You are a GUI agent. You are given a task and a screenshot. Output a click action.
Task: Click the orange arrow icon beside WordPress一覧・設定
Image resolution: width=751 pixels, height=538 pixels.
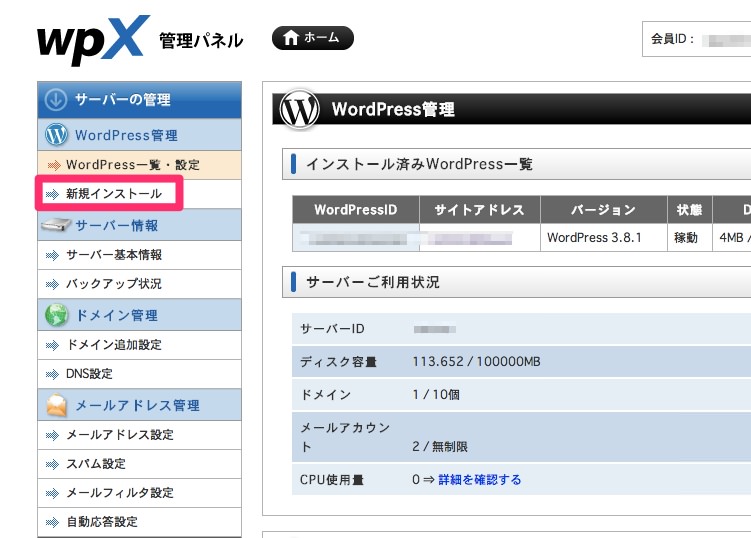point(54,165)
